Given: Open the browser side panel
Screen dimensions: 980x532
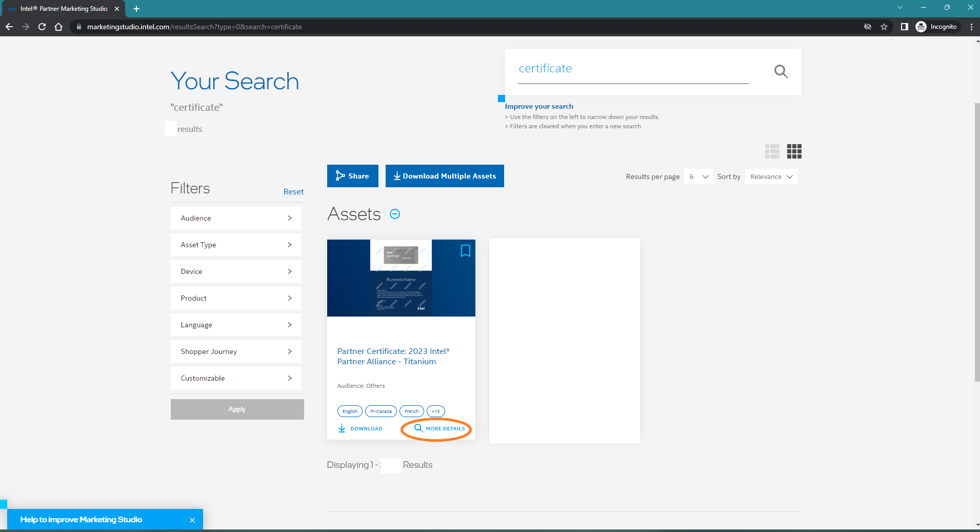Looking at the screenshot, I should pos(905,27).
